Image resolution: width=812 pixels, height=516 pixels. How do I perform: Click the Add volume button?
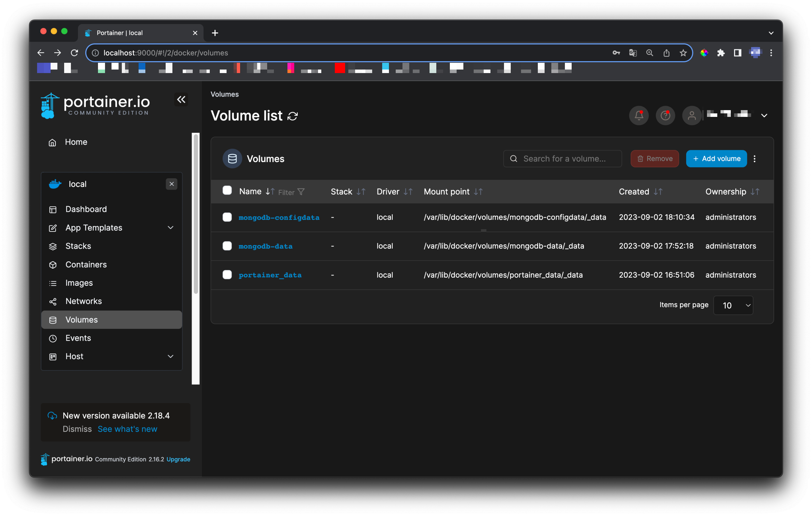pos(716,159)
